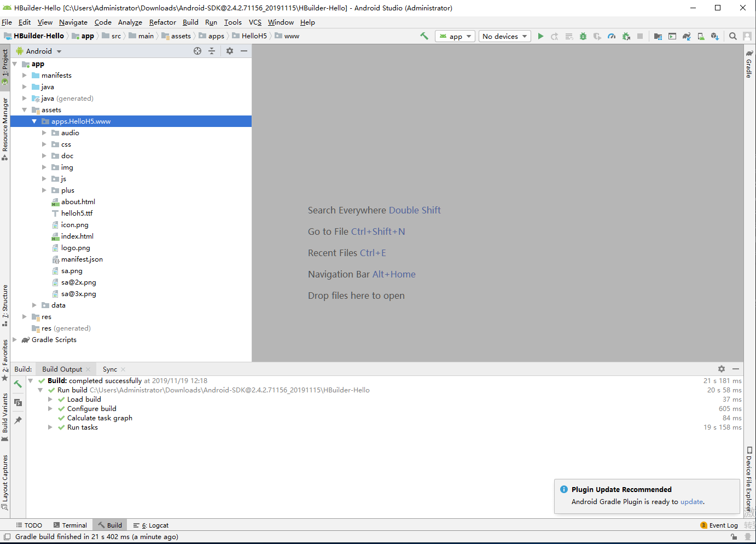Click the Search Everywhere magnifier icon
Screen dimensions: 756x544
(x=733, y=36)
